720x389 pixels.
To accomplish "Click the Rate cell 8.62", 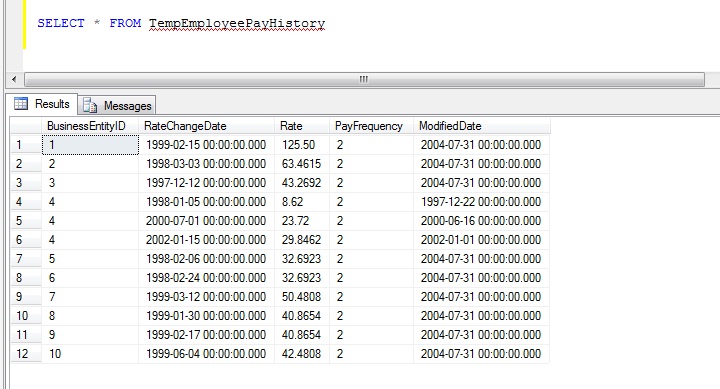I will [x=302, y=202].
